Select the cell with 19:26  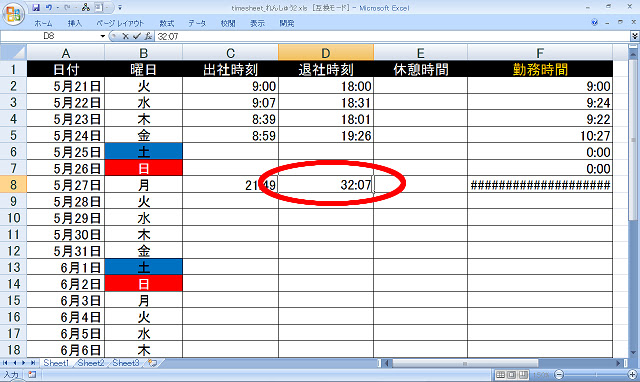pyautogui.click(x=326, y=135)
